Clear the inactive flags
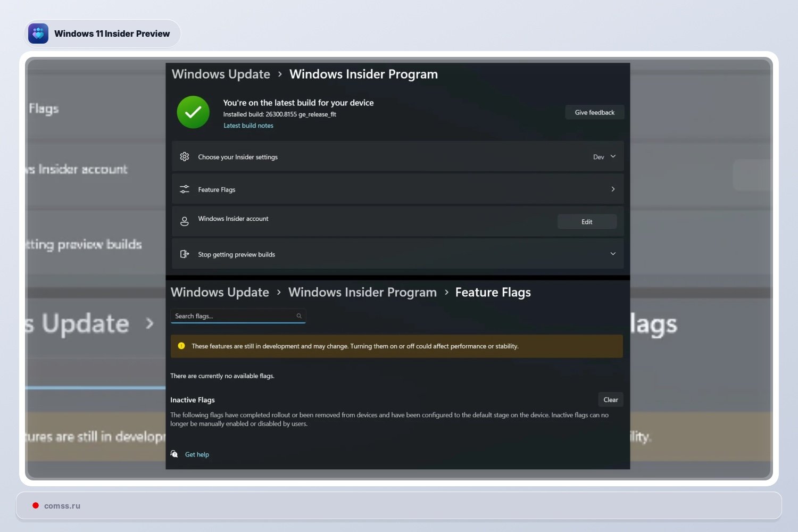The height and width of the screenshot is (532, 798). (610, 400)
